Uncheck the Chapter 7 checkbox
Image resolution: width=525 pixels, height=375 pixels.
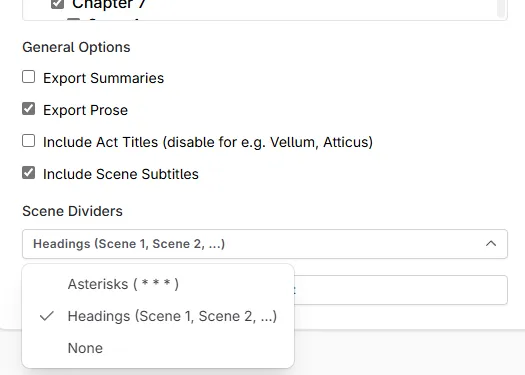pos(58,4)
